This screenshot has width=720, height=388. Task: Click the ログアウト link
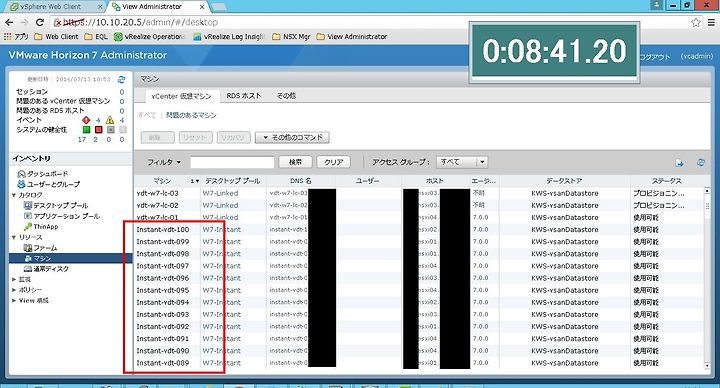[x=654, y=56]
